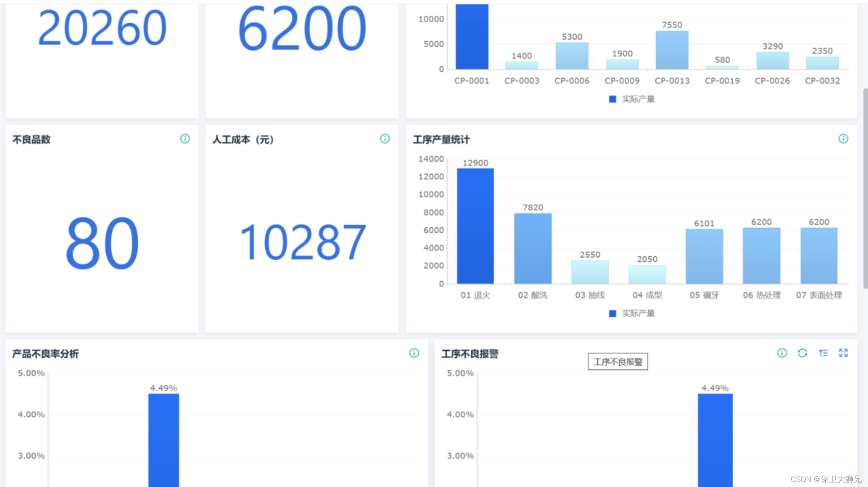Screen dimensions: 868x487
Task: Click the 01 退火 bar labeled 12900
Action: tap(475, 226)
